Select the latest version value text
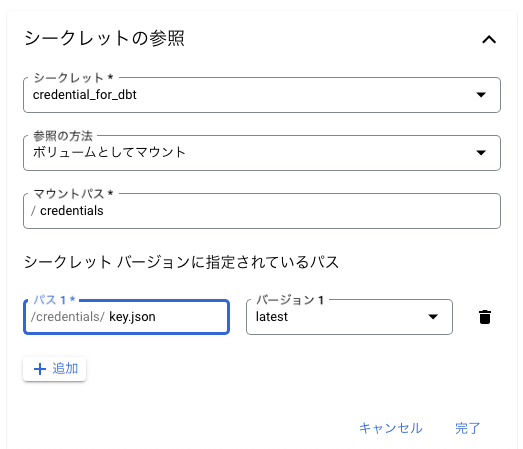The height and width of the screenshot is (449, 523). [272, 317]
